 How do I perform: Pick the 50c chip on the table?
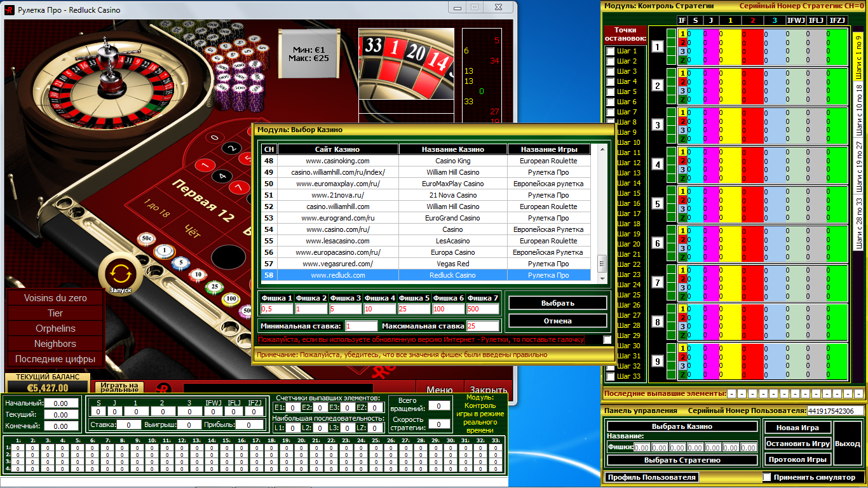[146, 239]
